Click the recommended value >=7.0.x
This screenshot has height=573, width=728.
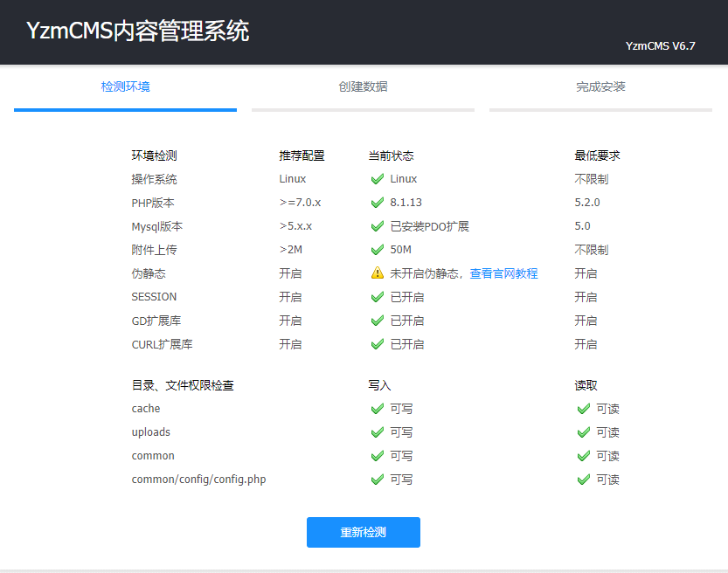pos(300,203)
